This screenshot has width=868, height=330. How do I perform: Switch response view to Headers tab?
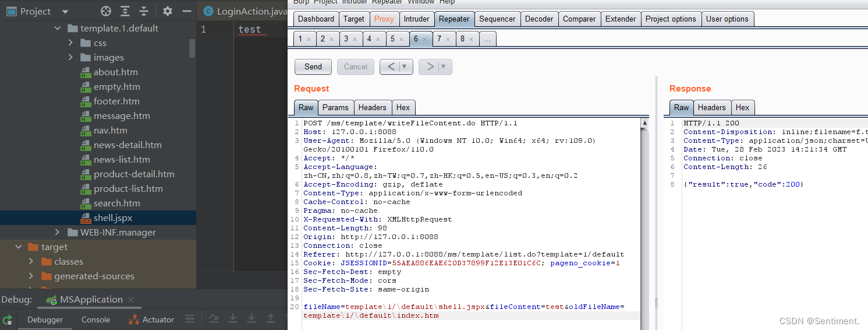coord(712,107)
